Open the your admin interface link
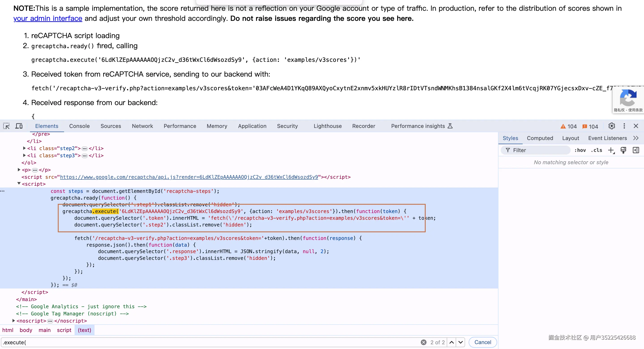The width and height of the screenshot is (644, 349). pyautogui.click(x=48, y=19)
